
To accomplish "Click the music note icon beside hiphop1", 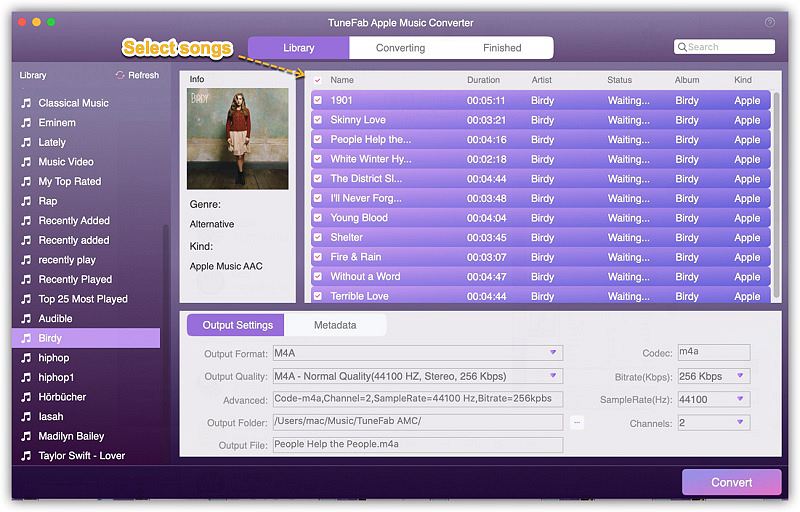I will tap(26, 378).
